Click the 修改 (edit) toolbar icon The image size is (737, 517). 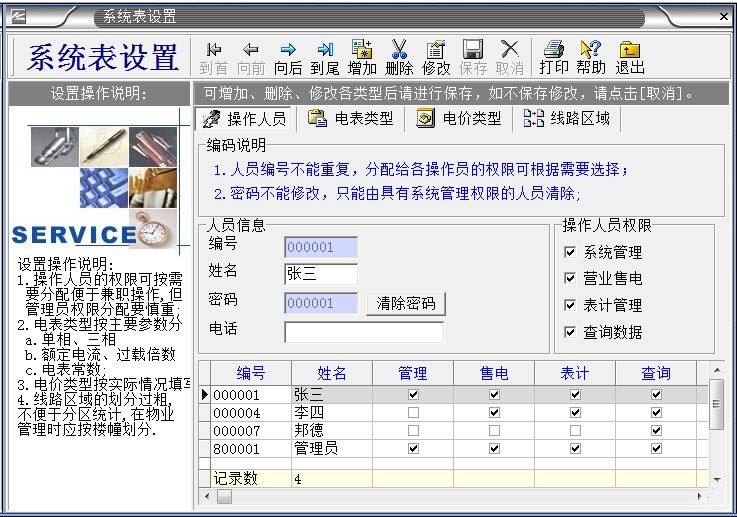tap(436, 58)
